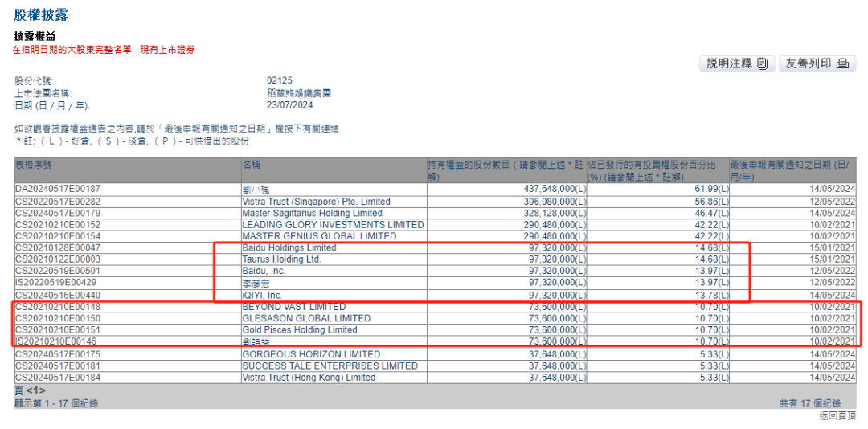
Task: Click percentage value 61.99(L)
Action: (x=712, y=190)
